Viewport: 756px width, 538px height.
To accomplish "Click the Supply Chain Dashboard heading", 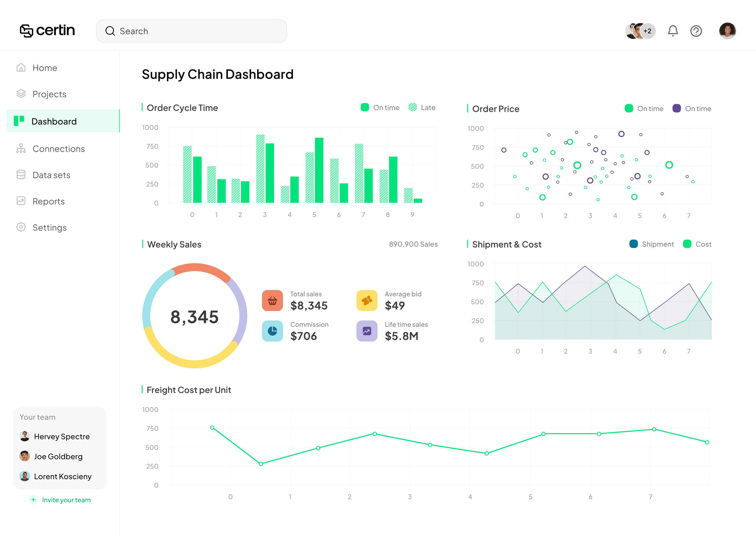I will tap(218, 74).
